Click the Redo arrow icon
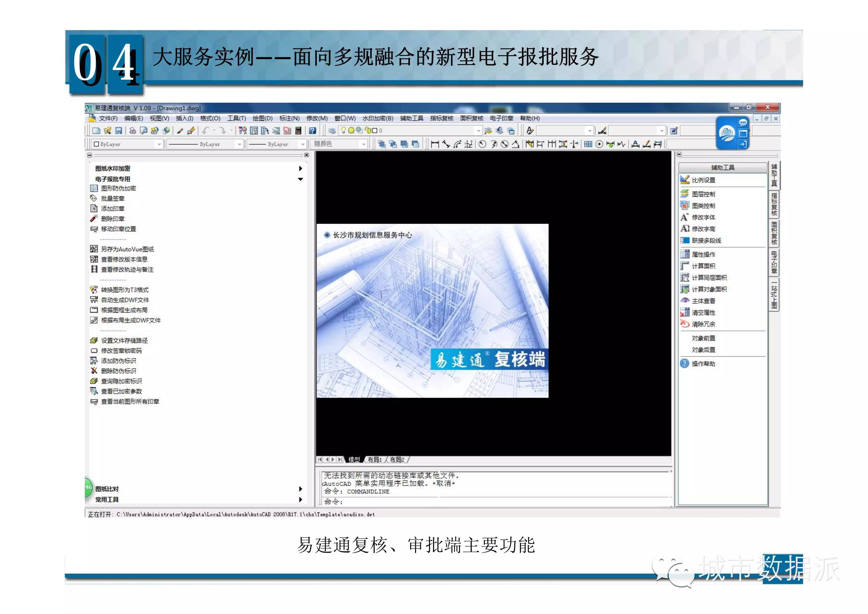The image size is (868, 614). [x=222, y=131]
